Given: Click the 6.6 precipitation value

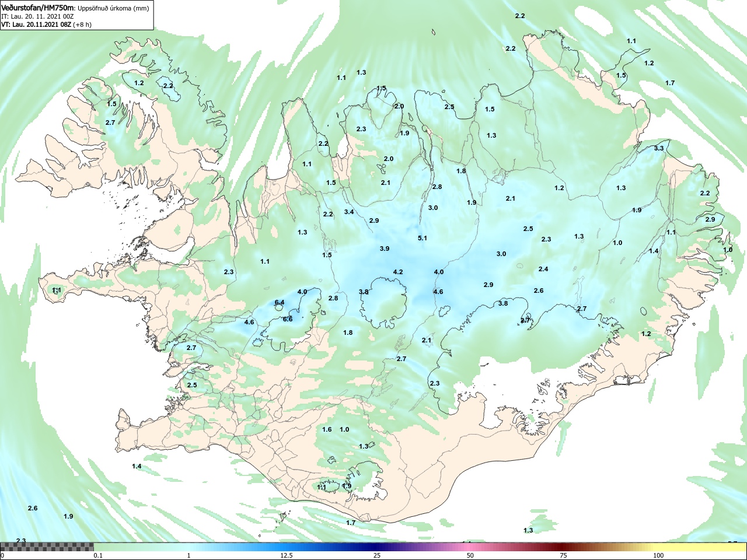Looking at the screenshot, I should click(x=288, y=319).
